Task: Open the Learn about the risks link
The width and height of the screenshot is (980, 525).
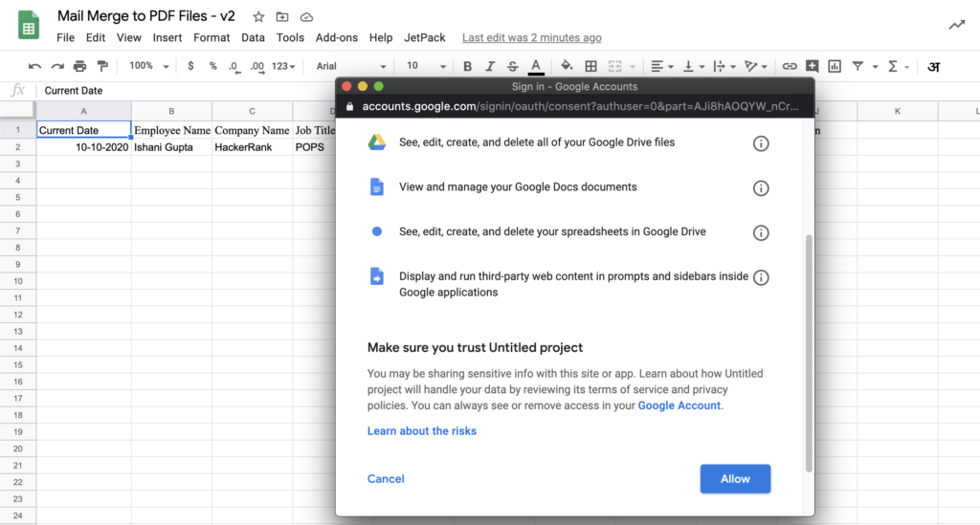Action: pyautogui.click(x=422, y=430)
